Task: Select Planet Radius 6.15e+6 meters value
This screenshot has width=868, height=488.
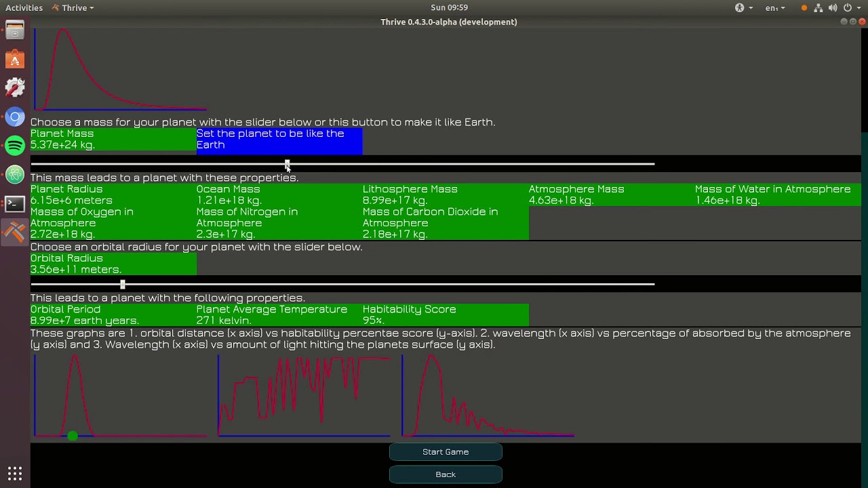Action: (x=113, y=195)
